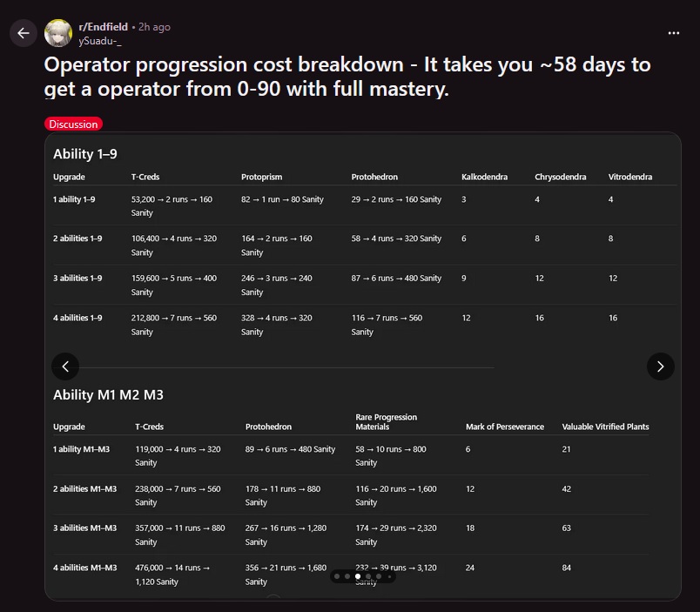Click the '267 → 16 runs → 1,280 Sanity' cell
700x612 pixels.
(286, 535)
